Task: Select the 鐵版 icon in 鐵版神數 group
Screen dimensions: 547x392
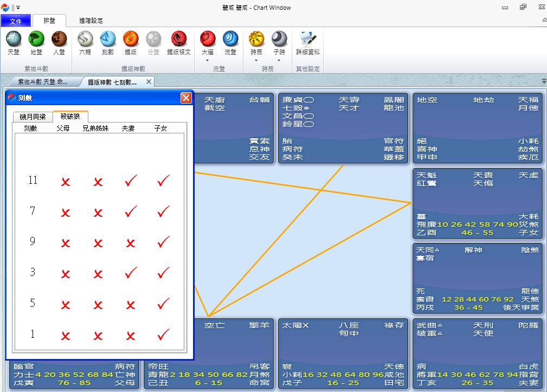Action: [x=130, y=42]
